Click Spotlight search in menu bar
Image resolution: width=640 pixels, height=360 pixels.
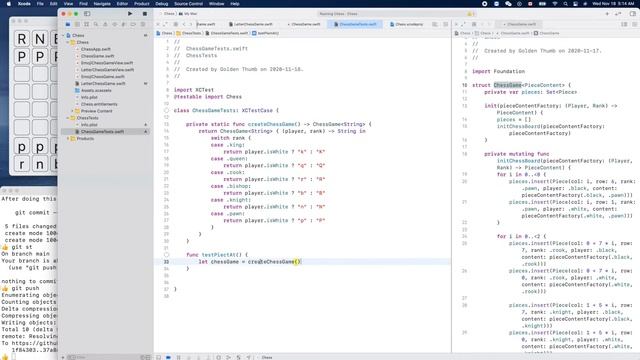tap(565, 4)
